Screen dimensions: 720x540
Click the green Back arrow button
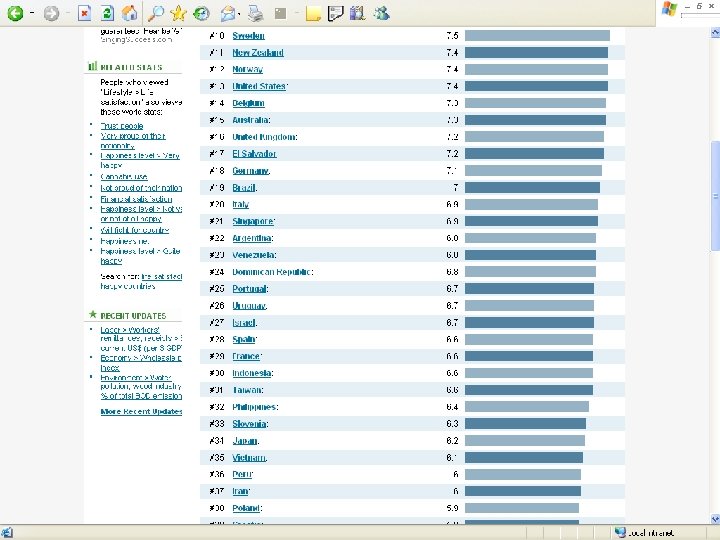pos(15,13)
